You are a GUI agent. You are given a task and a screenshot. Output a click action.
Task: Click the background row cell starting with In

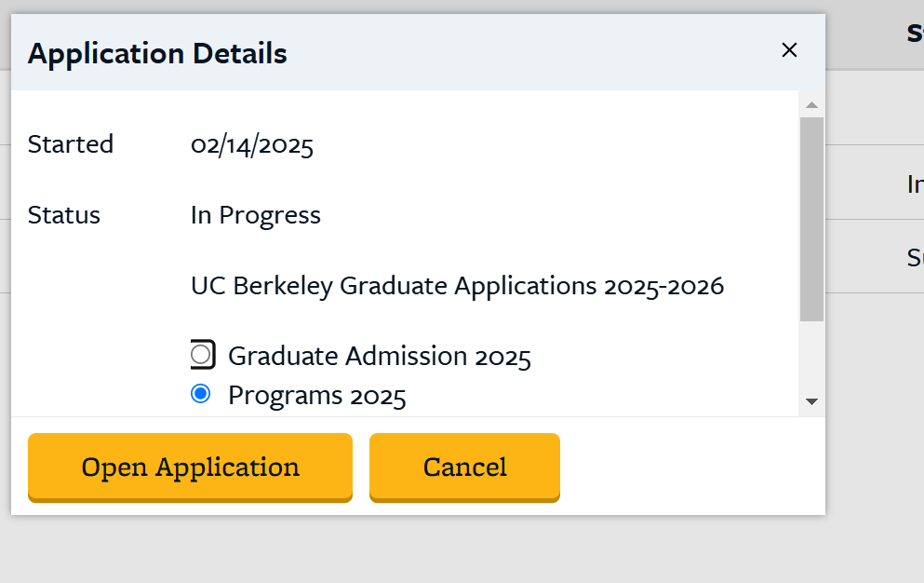point(915,183)
